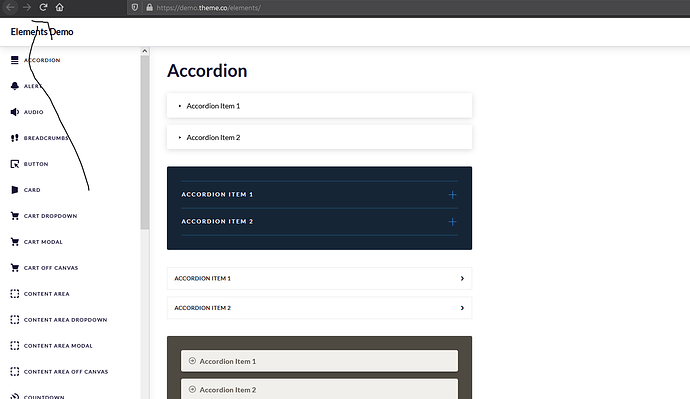Go to Content Area element
The width and height of the screenshot is (690, 399).
point(47,294)
